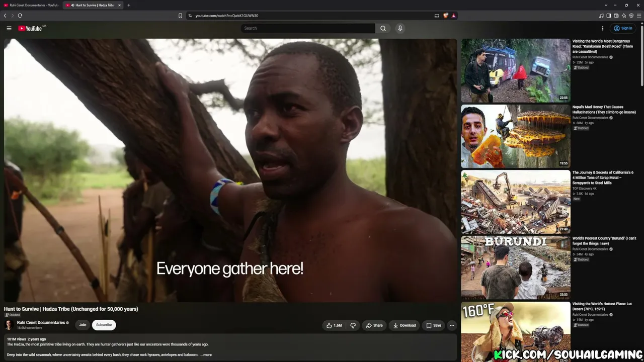The width and height of the screenshot is (644, 362).
Task: Focus the YouTube search box
Action: [x=308, y=29]
